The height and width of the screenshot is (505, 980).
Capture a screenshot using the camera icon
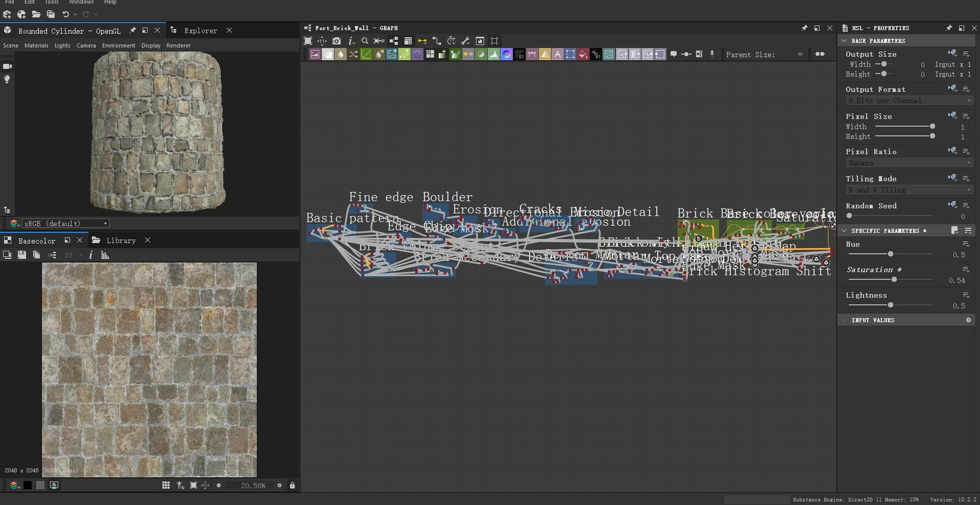click(337, 41)
